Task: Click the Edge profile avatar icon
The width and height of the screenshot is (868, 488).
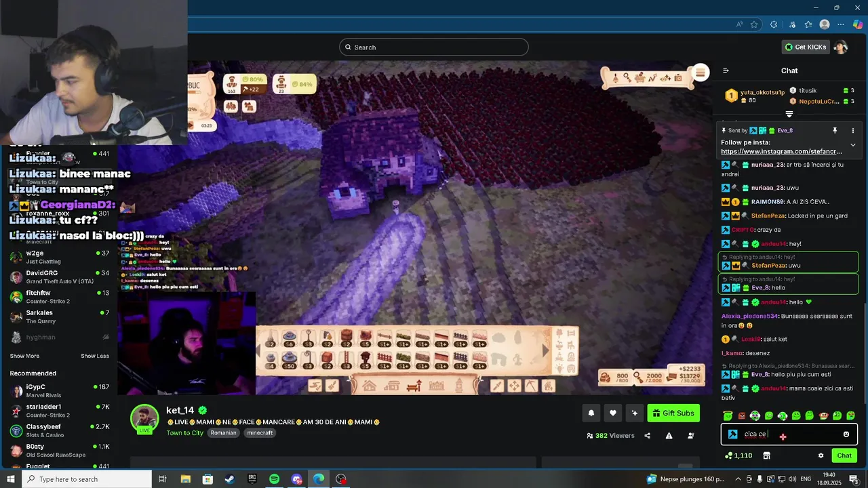Action: tap(825, 24)
